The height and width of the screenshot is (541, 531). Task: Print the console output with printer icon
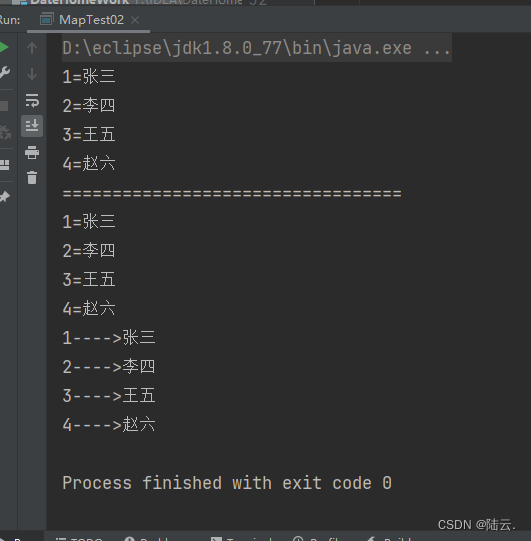(32, 152)
